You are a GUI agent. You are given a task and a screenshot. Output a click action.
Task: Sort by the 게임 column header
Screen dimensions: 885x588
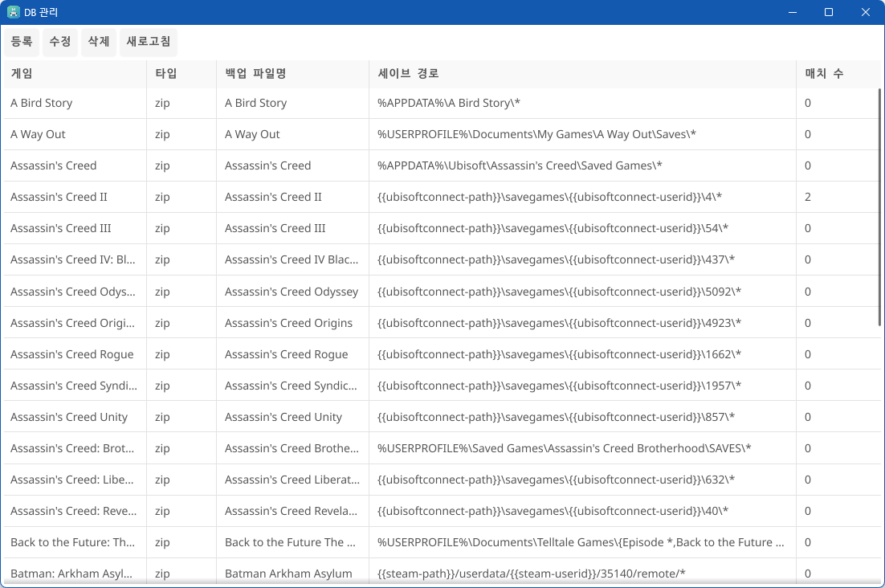click(75, 73)
